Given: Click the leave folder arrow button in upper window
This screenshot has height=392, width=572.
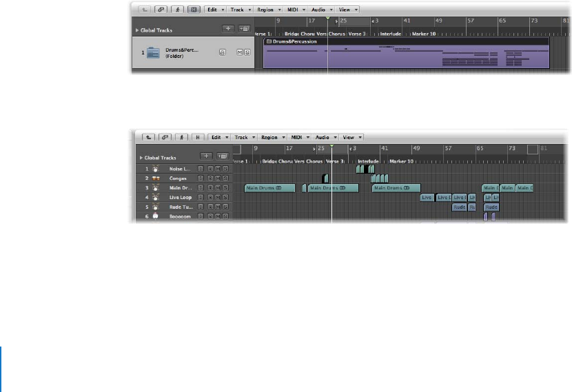Looking at the screenshot, I should tap(145, 10).
